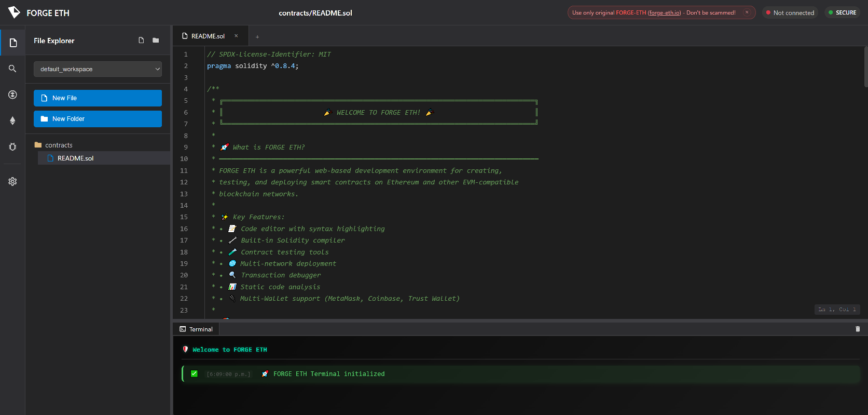Open the Debugger bug sidebar icon
Viewport: 868px width, 415px height.
tap(12, 146)
